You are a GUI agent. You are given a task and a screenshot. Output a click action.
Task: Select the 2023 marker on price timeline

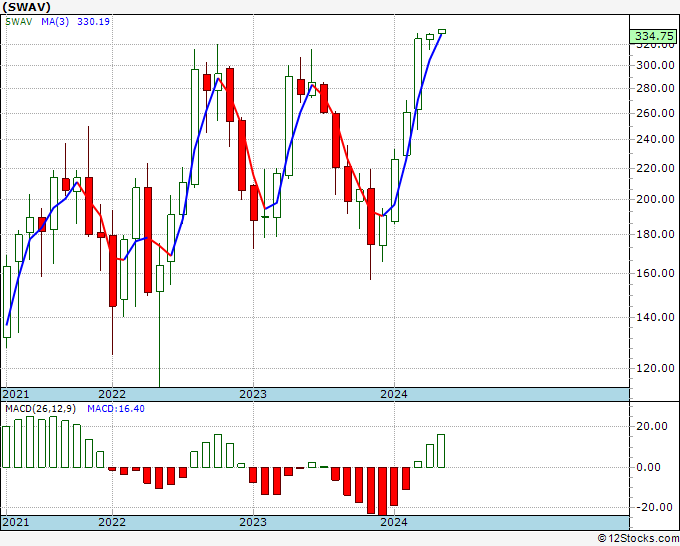pos(253,394)
